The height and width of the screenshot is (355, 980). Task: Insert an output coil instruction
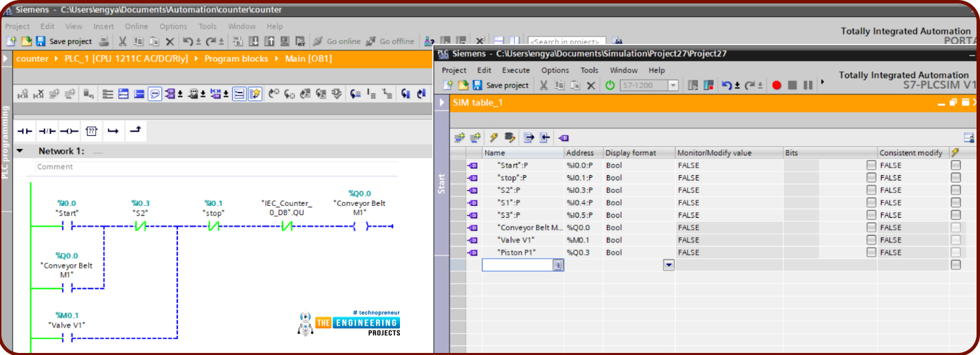tap(69, 130)
